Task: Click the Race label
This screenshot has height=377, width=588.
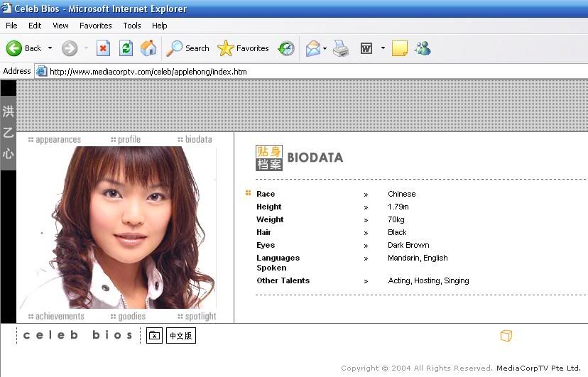Action: coord(266,194)
